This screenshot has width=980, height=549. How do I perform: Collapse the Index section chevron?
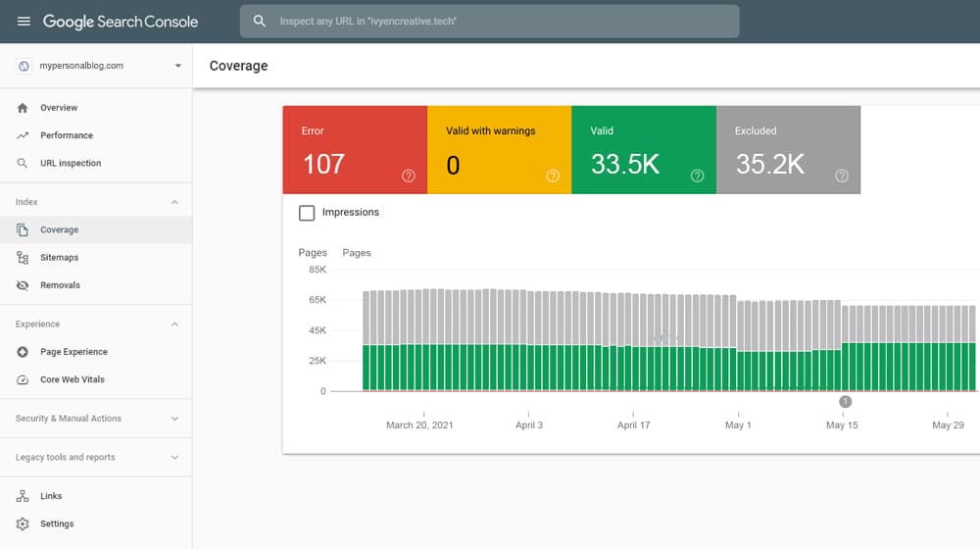(x=174, y=202)
